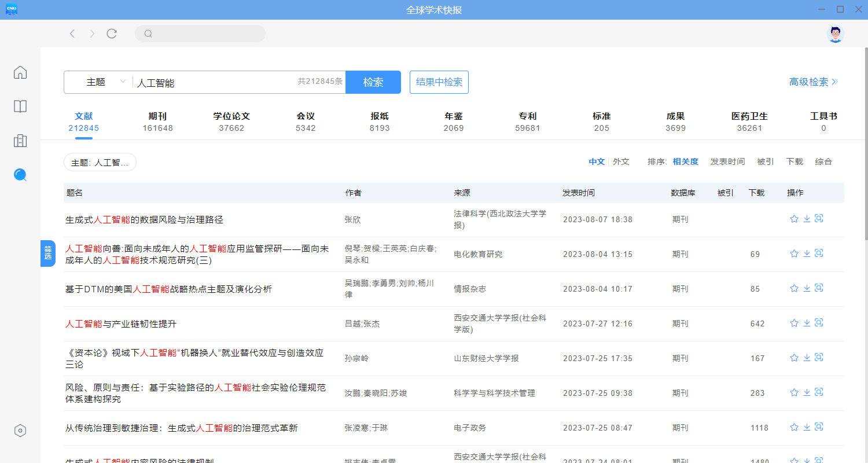Select the 学位论文 tab
868x463 pixels.
pyautogui.click(x=231, y=122)
